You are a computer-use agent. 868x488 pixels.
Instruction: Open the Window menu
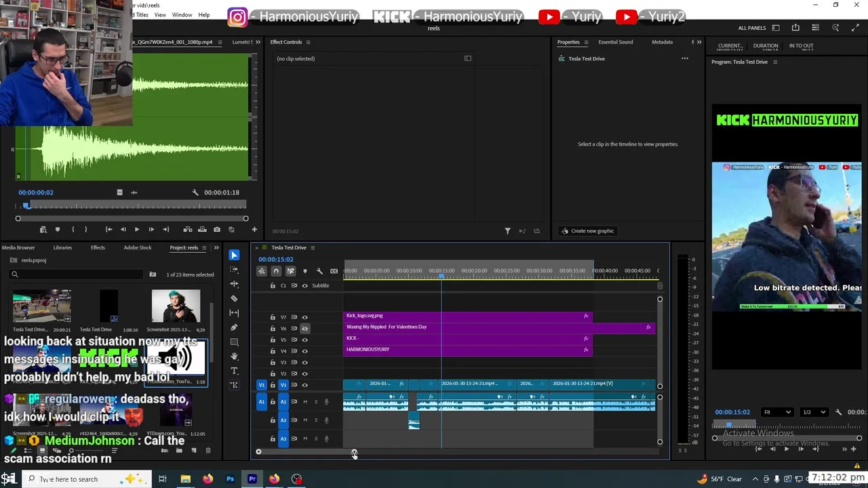(182, 15)
